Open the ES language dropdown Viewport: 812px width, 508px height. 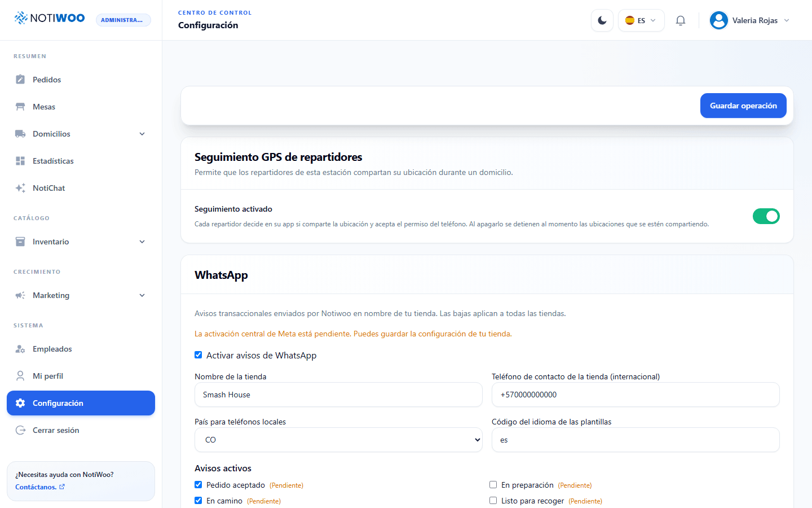(x=642, y=20)
